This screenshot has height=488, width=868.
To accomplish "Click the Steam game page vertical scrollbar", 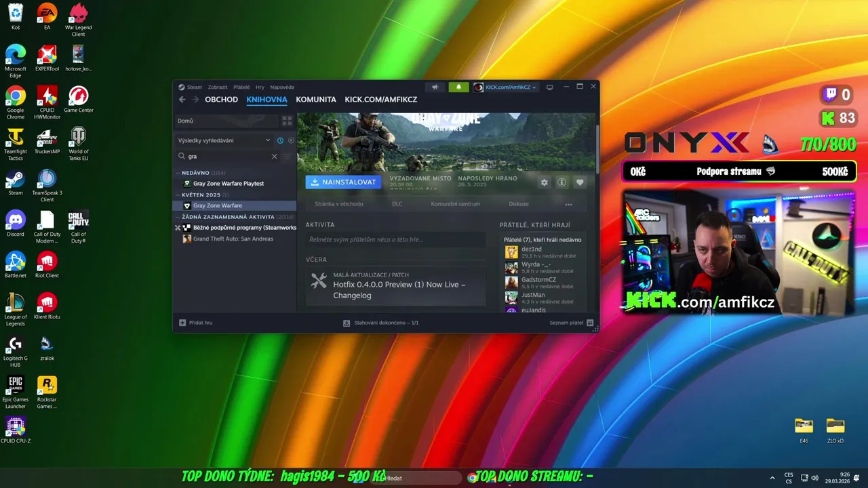I will [597, 148].
